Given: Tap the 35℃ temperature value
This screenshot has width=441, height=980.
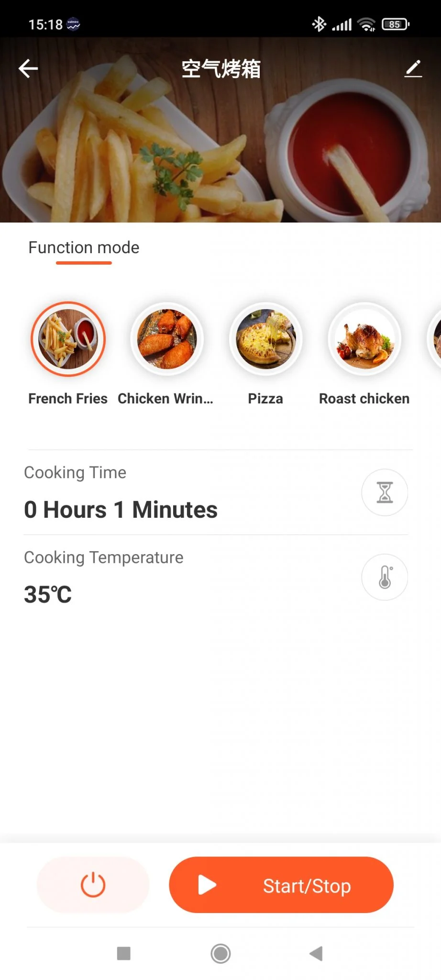Looking at the screenshot, I should 48,595.
